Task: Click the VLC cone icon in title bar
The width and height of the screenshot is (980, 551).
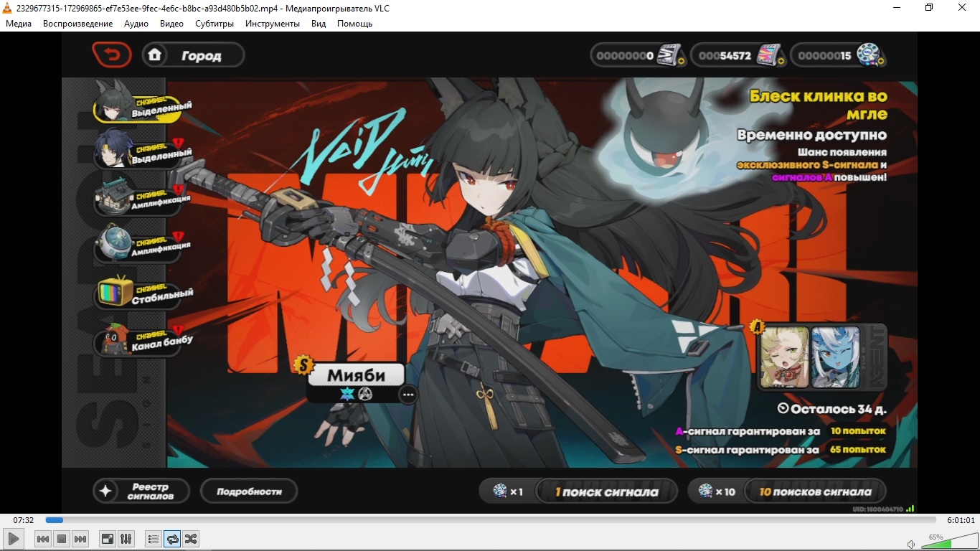Action: 7,7
